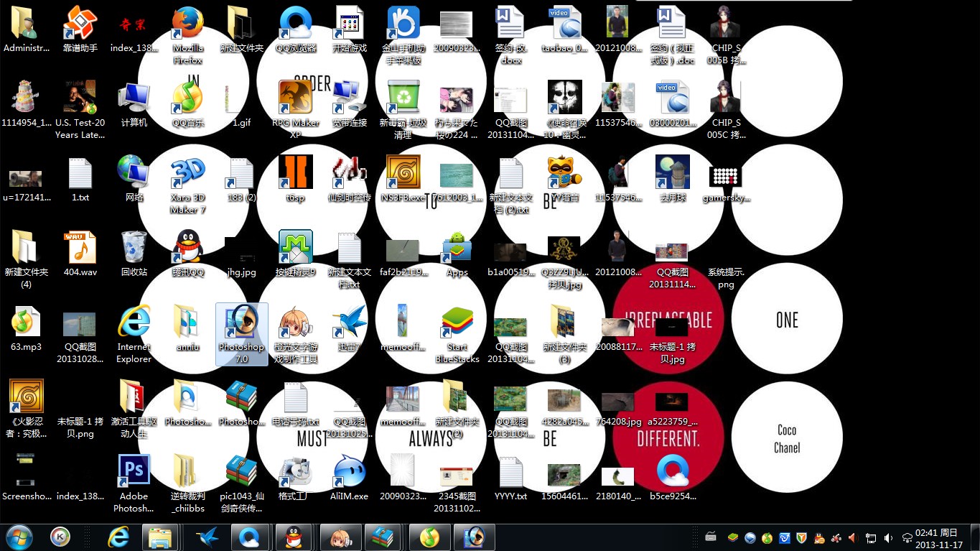Select the 网络 network desktop icon

click(x=134, y=179)
